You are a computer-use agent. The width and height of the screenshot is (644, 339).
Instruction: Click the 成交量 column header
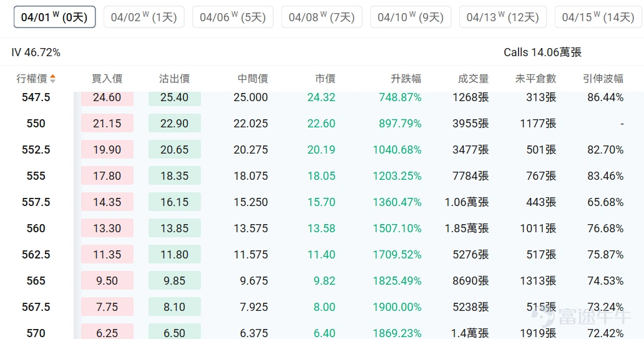coord(473,79)
